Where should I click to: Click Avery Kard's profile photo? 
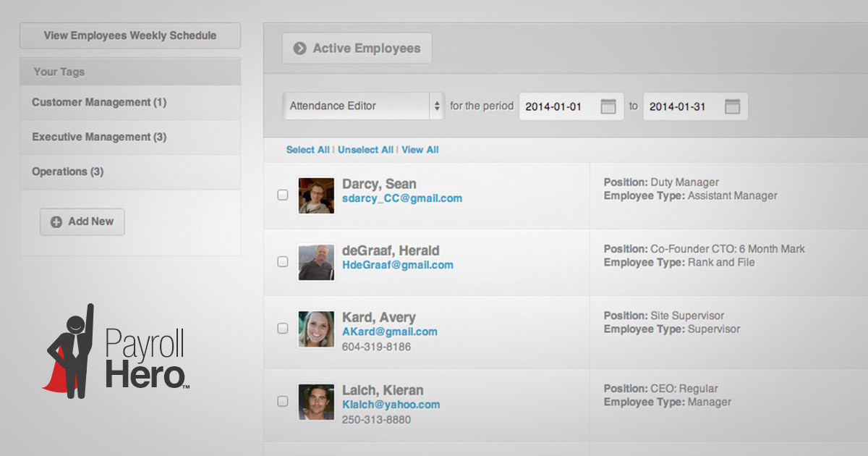point(315,327)
